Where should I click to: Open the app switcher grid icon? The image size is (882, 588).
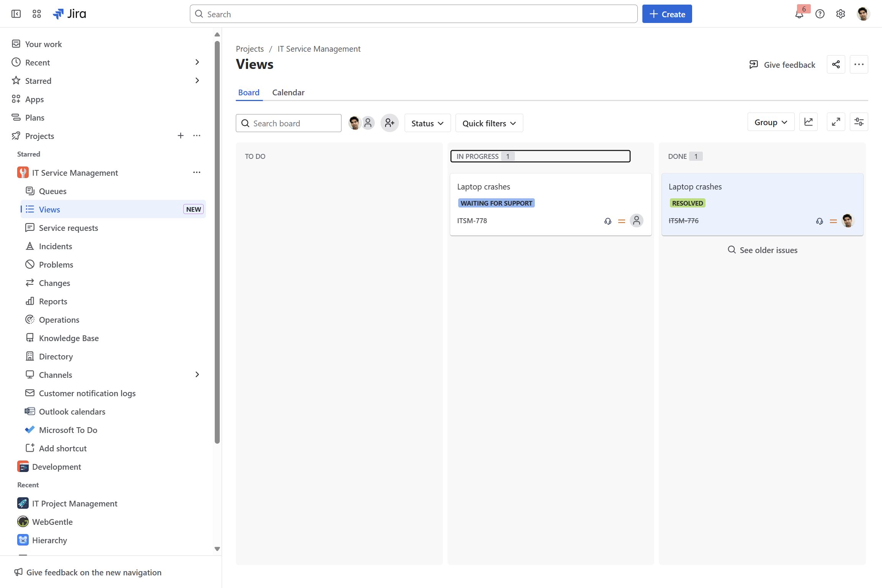pyautogui.click(x=37, y=14)
